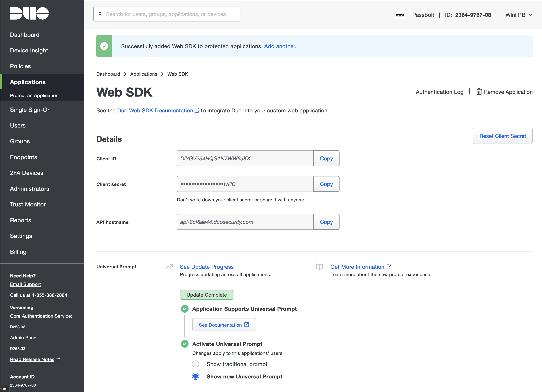Viewport: 542px width, 392px height.
Task: Click Call us at 1-855-386-2884 text
Action: (x=39, y=295)
